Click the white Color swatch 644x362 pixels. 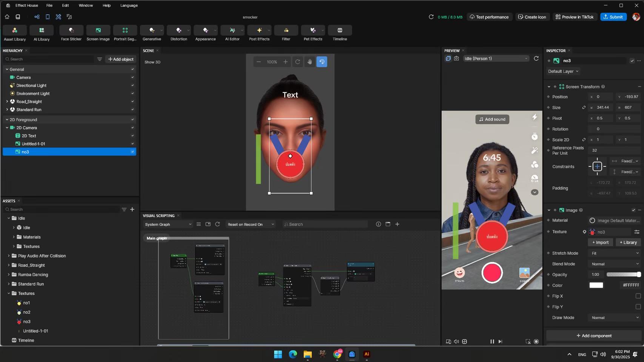(x=596, y=285)
